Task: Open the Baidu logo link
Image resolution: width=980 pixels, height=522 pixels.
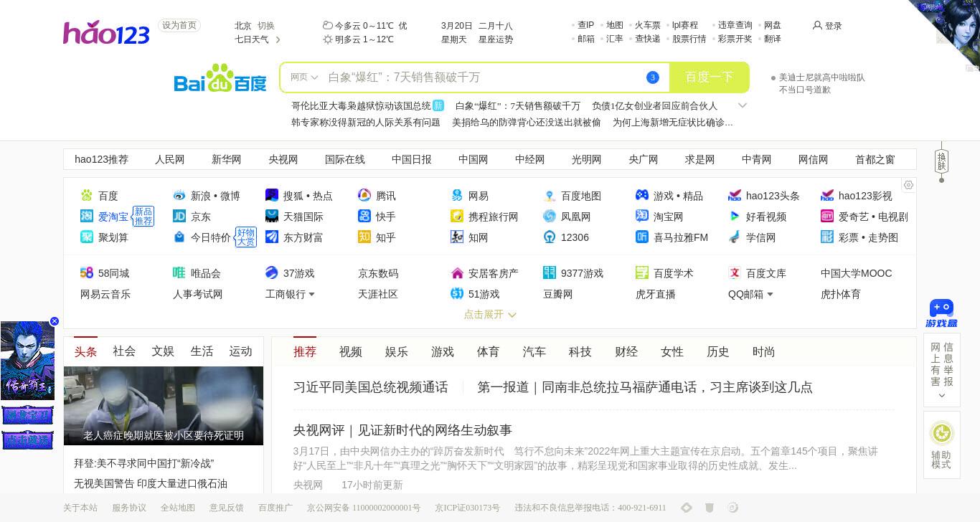Action: (x=220, y=78)
